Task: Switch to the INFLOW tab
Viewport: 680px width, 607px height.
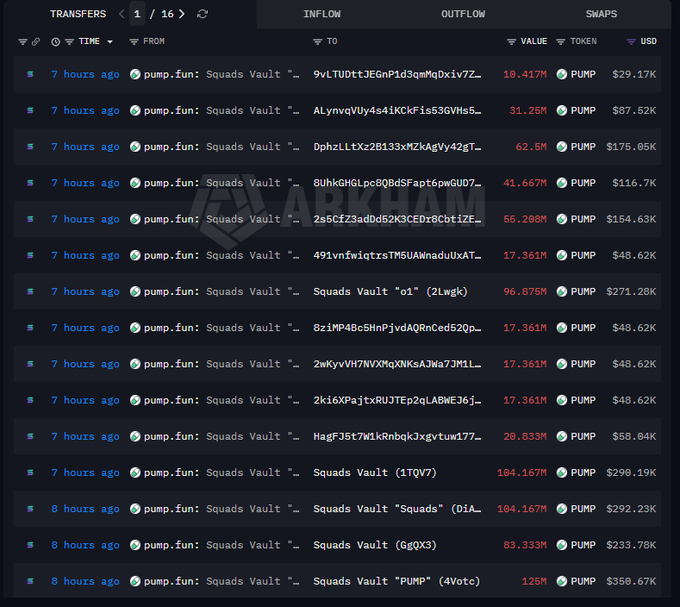Action: 322,14
